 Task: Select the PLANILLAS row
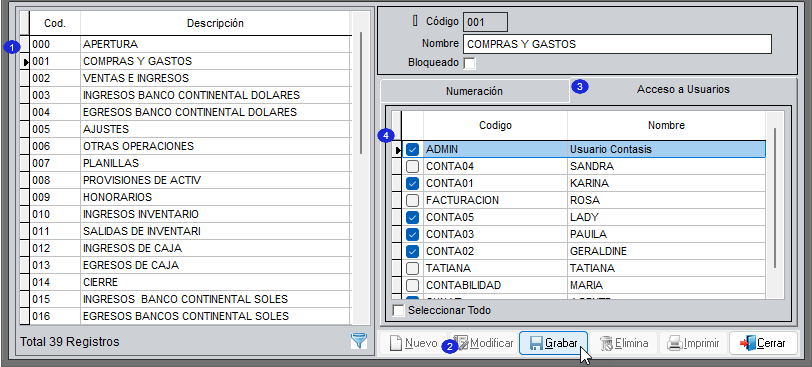[190, 163]
